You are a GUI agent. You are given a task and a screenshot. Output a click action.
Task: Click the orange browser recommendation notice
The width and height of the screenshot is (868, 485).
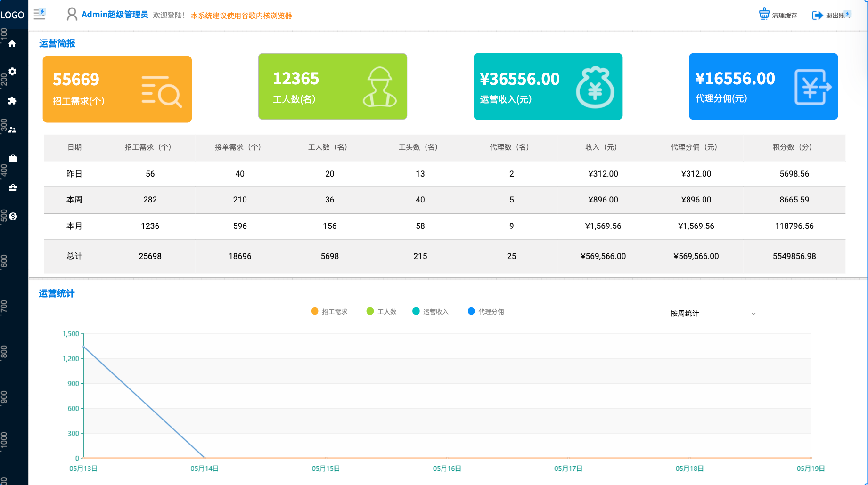pos(241,16)
